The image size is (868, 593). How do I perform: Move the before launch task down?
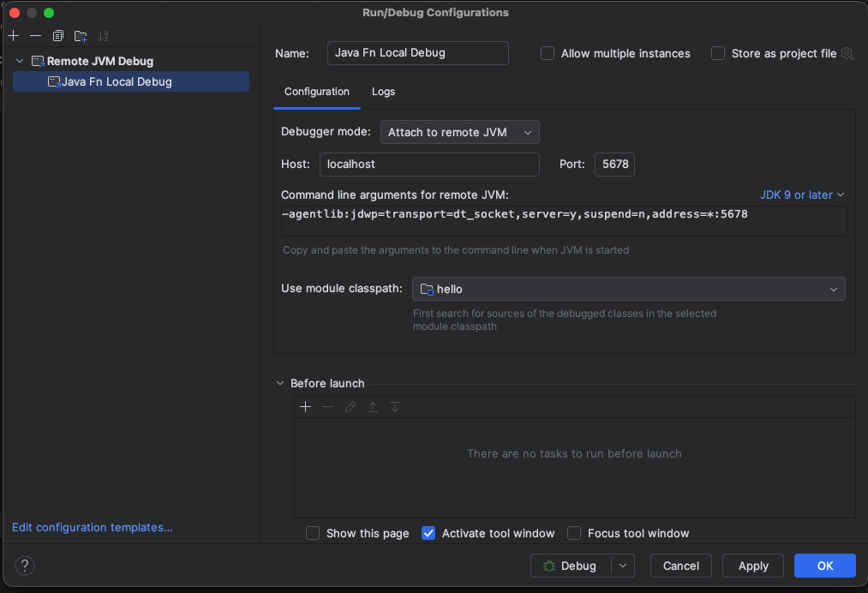coord(395,407)
